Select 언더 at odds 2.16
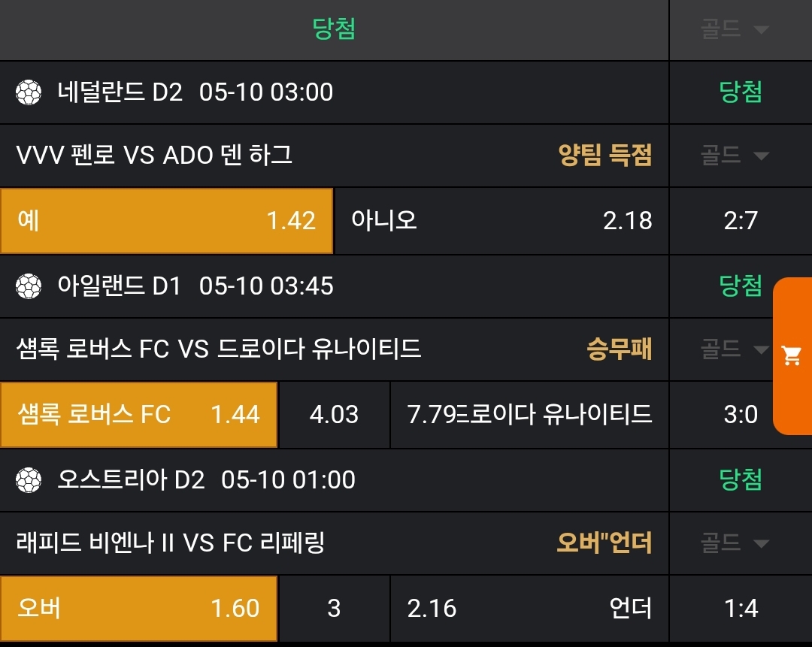This screenshot has width=812, height=647. [x=529, y=608]
